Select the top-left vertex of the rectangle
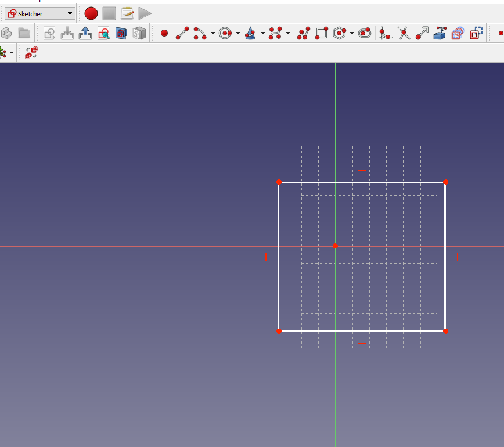 [x=279, y=182]
